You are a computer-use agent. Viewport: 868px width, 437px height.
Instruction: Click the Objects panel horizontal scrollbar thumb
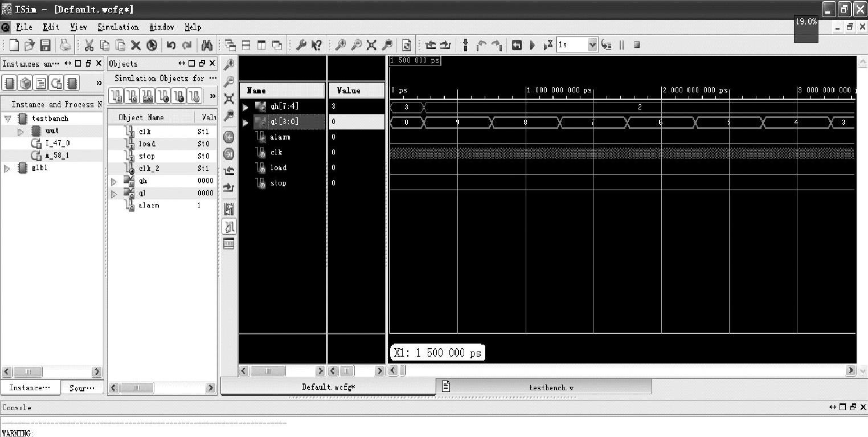coord(137,388)
